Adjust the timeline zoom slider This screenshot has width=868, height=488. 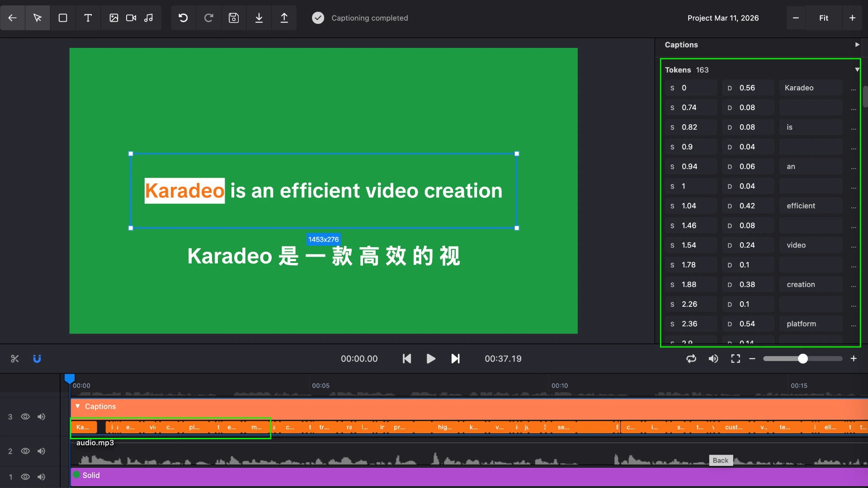[802, 358]
